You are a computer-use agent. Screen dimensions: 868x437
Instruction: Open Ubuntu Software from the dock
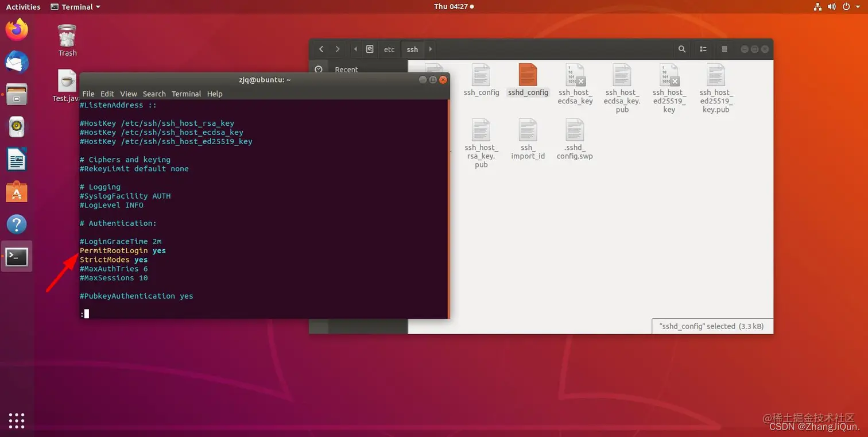point(17,192)
